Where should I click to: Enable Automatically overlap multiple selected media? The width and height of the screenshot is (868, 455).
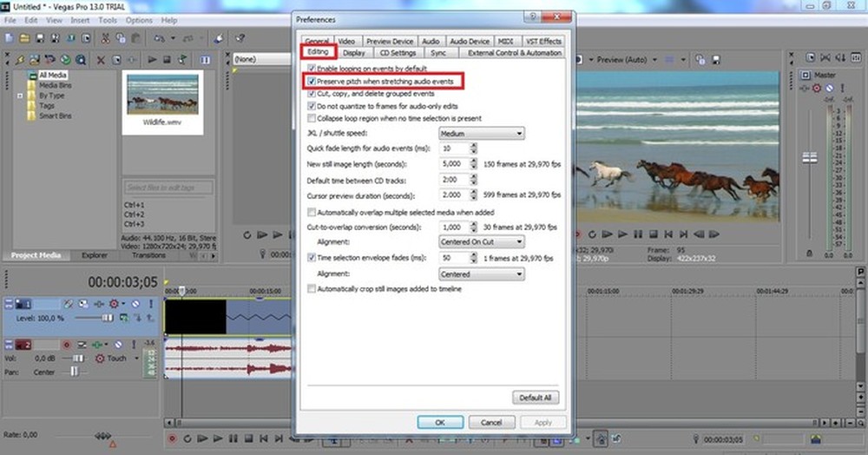pyautogui.click(x=312, y=212)
